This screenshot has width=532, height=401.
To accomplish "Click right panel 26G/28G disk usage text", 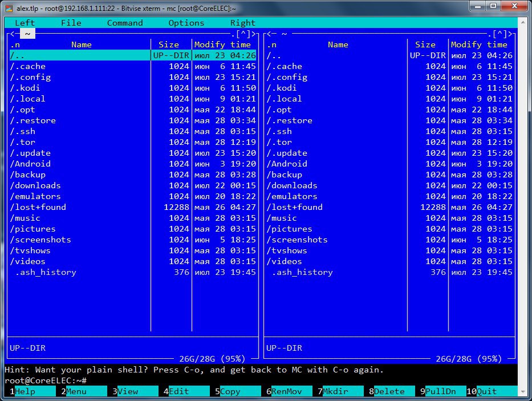I will 469,359.
